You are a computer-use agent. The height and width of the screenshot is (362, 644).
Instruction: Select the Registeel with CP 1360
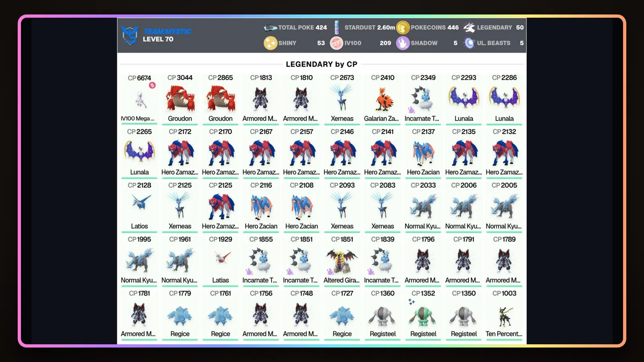383,315
